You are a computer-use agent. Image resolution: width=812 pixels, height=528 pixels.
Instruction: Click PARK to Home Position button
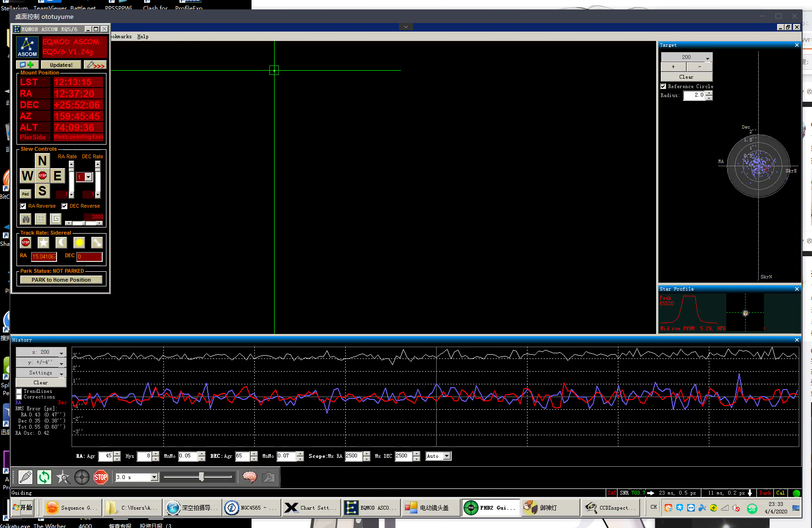[61, 280]
